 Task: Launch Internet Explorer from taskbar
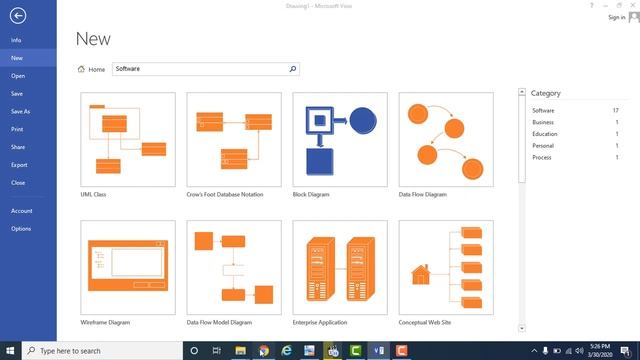(287, 351)
